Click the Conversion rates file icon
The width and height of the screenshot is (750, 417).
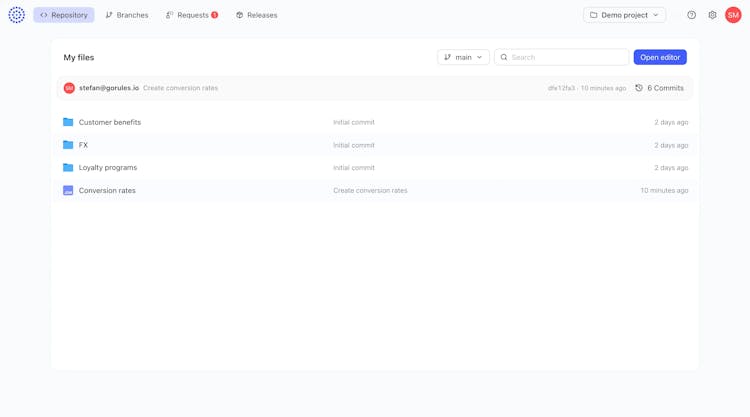click(68, 190)
